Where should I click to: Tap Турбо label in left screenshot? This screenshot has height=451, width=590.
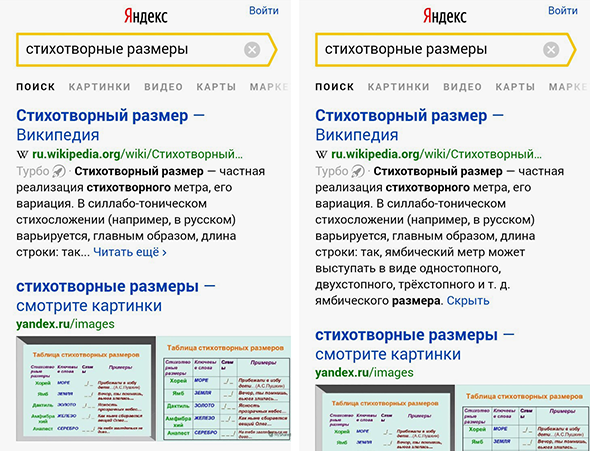tap(33, 172)
